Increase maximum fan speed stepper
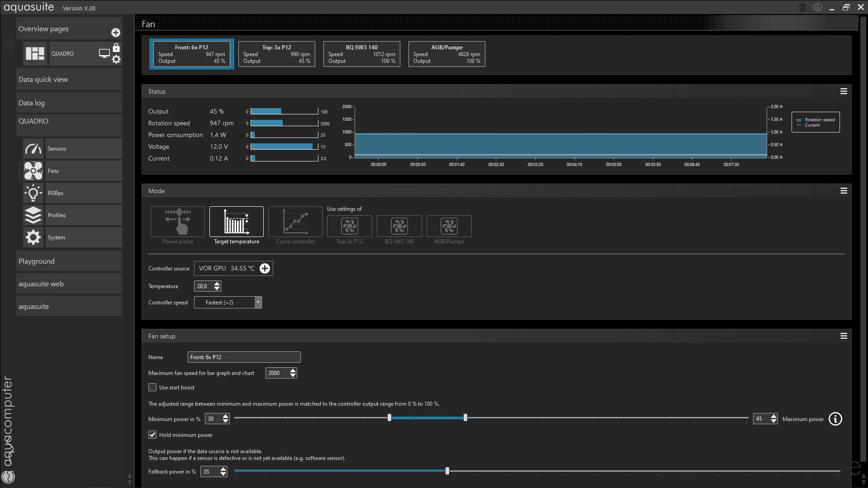This screenshot has width=868, height=488. click(x=293, y=370)
